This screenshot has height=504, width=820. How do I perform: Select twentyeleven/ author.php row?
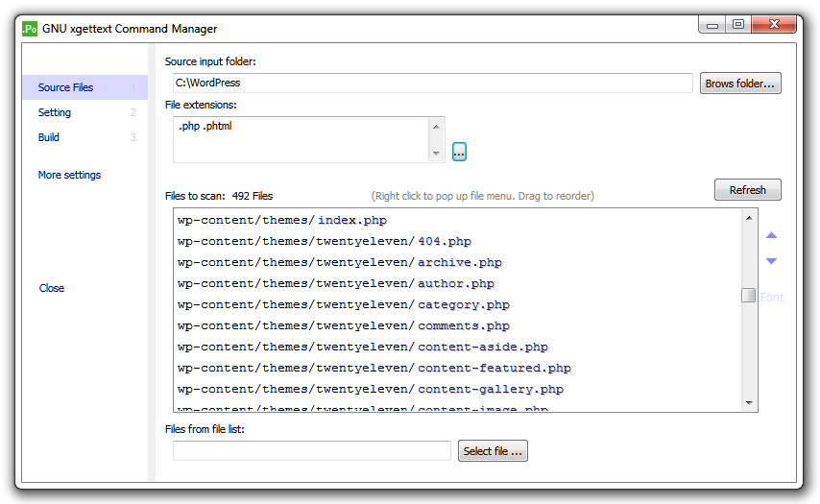click(458, 283)
